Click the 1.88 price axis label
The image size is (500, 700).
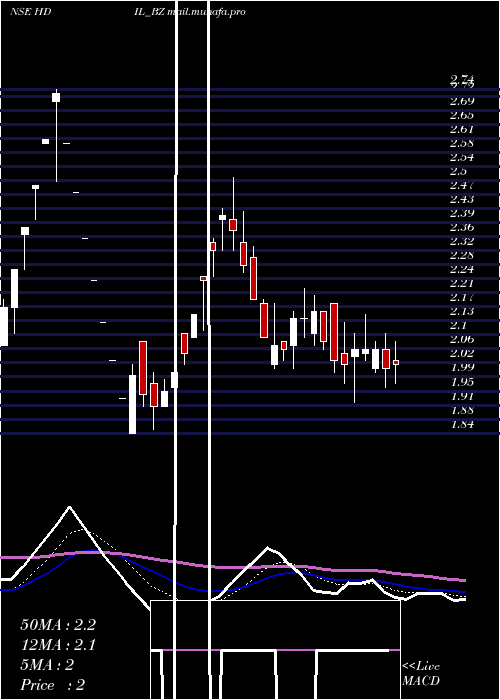[462, 410]
